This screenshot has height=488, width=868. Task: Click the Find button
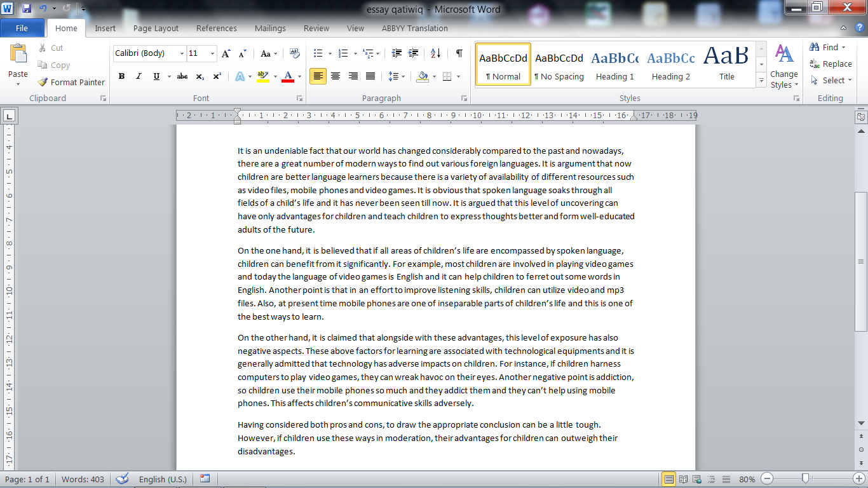[827, 47]
